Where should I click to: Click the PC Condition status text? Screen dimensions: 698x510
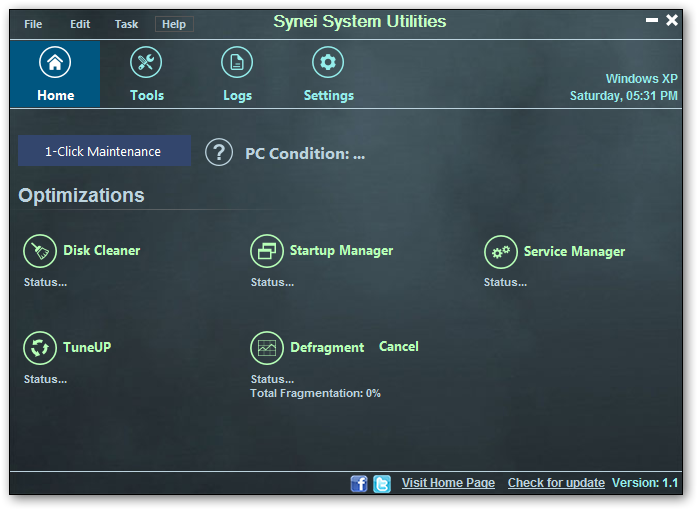point(305,154)
